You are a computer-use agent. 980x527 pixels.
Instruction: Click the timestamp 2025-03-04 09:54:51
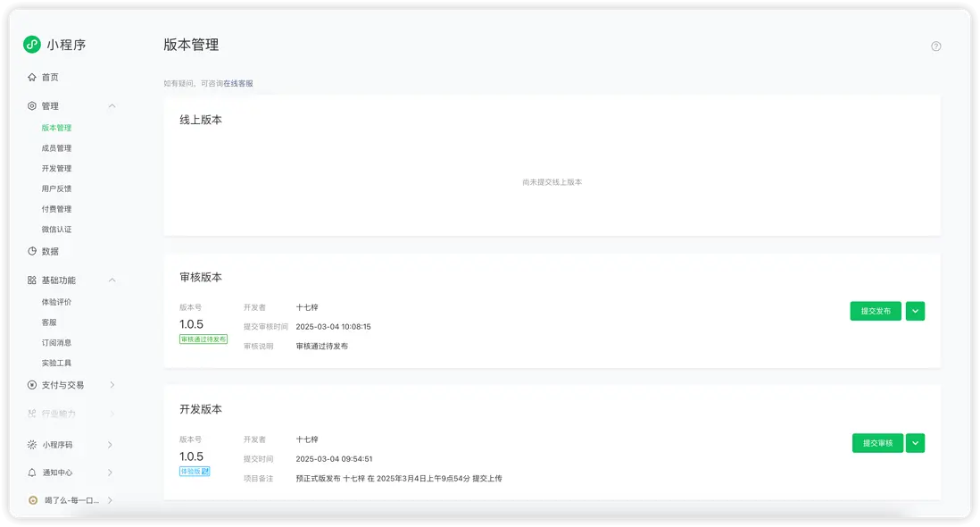[334, 459]
